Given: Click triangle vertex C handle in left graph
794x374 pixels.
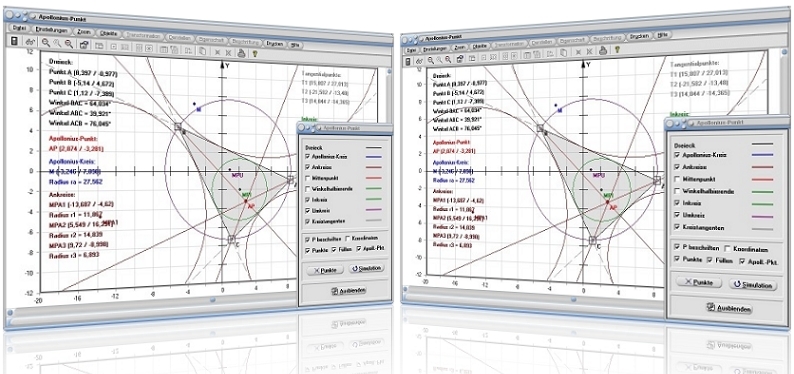Looking at the screenshot, I should coord(231,239).
